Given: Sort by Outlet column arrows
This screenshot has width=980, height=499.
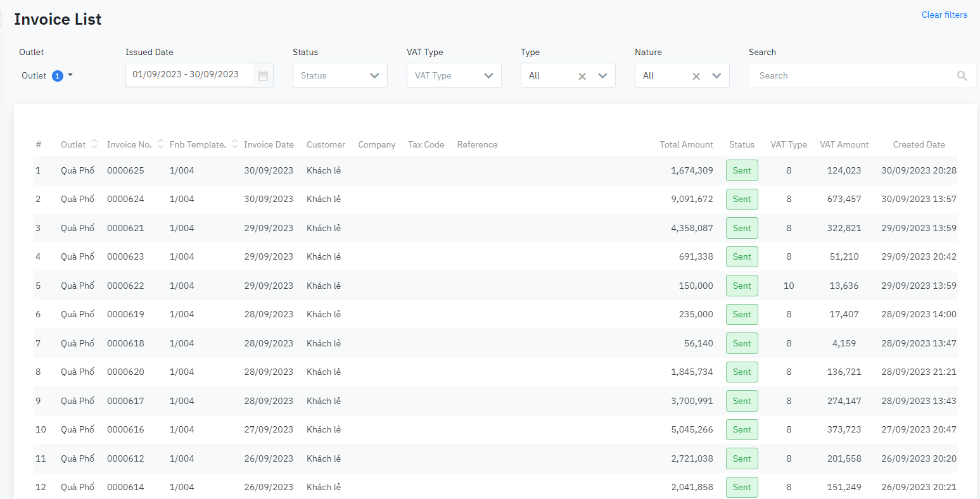Looking at the screenshot, I should click(94, 144).
